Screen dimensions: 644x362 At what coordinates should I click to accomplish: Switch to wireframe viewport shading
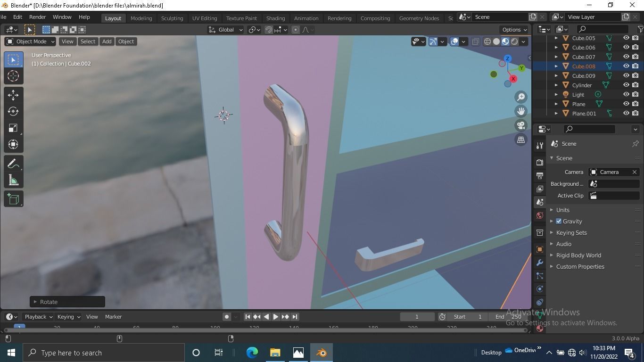point(487,41)
